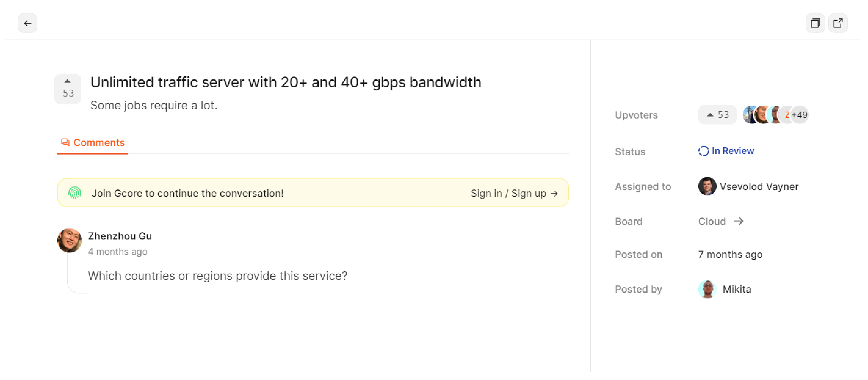Click Zhenzhou Gu's avatar

69,241
